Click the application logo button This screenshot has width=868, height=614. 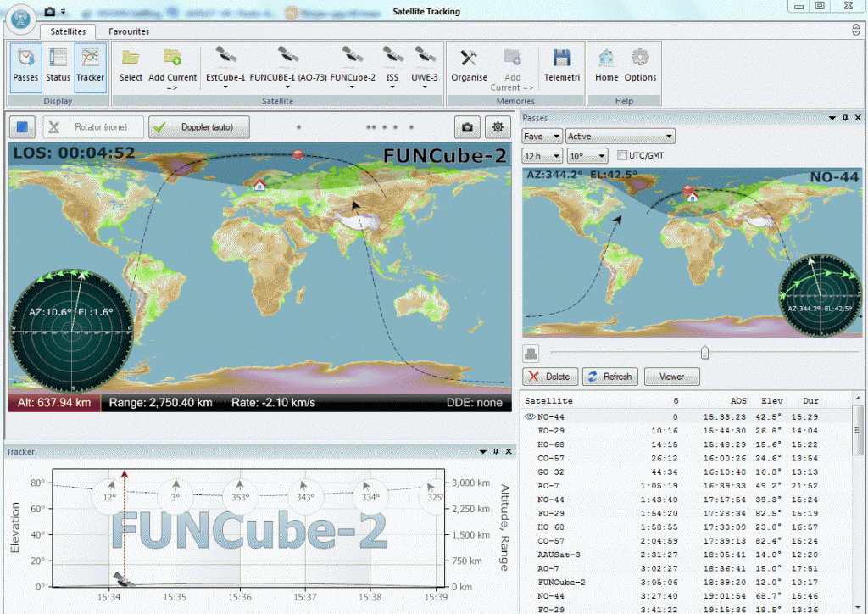pyautogui.click(x=21, y=20)
